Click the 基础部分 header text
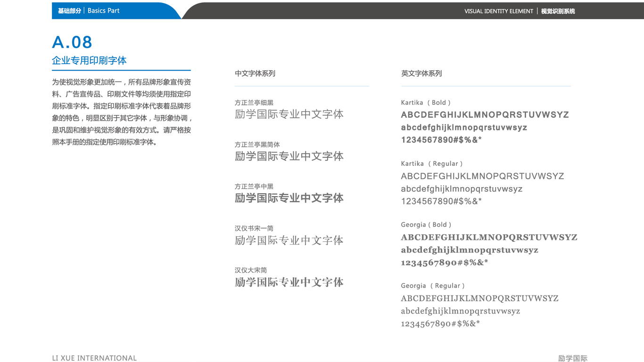This screenshot has width=644, height=362. coord(69,11)
